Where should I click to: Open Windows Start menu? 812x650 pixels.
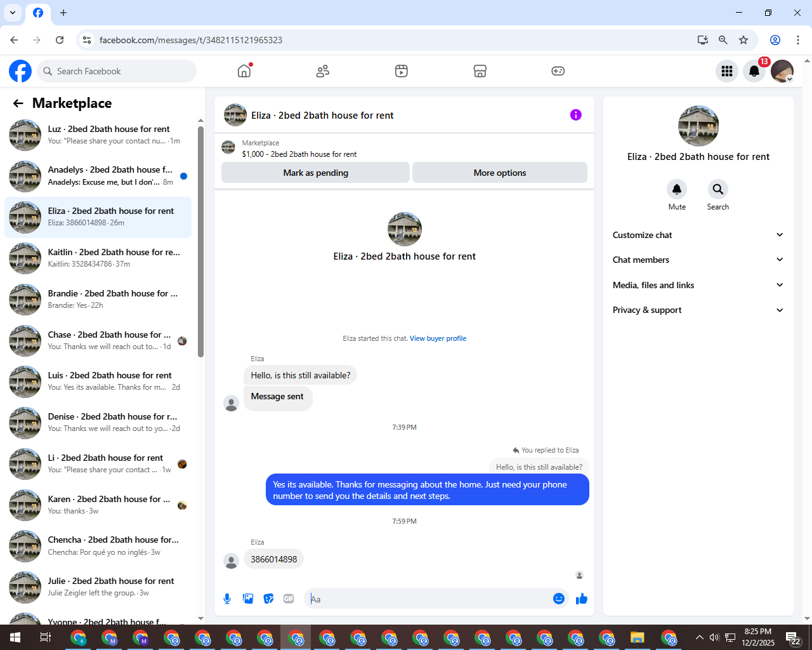click(x=15, y=637)
